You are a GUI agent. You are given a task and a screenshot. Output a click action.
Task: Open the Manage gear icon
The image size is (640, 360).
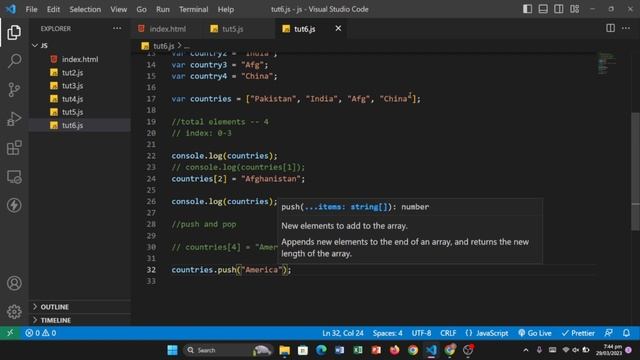pos(14,311)
